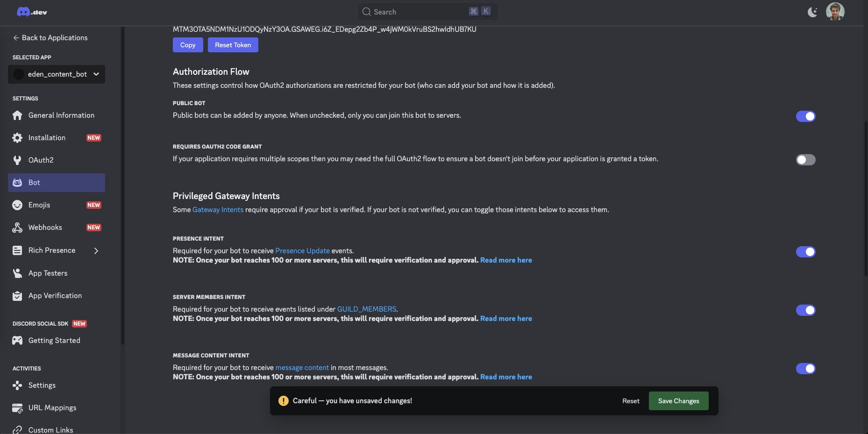The width and height of the screenshot is (868, 434).
Task: Open the Presence Update link
Action: [302, 251]
